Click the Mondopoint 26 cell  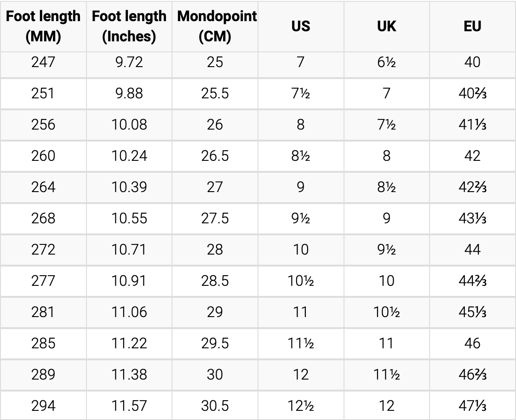(x=215, y=125)
